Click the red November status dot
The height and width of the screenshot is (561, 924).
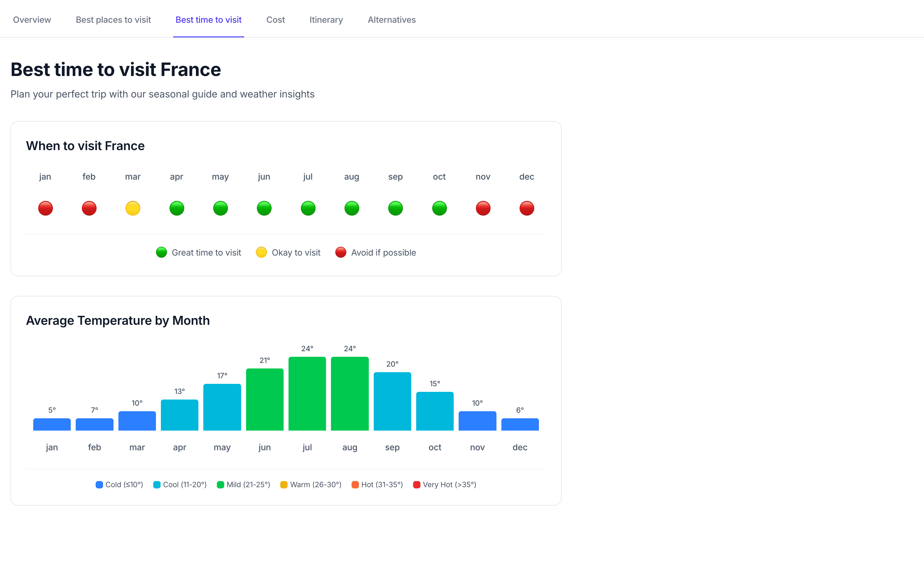tap(483, 208)
